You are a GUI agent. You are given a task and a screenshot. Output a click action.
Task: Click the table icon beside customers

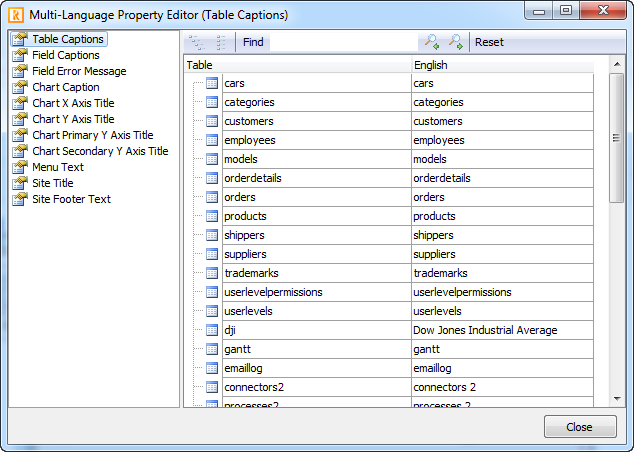(212, 121)
